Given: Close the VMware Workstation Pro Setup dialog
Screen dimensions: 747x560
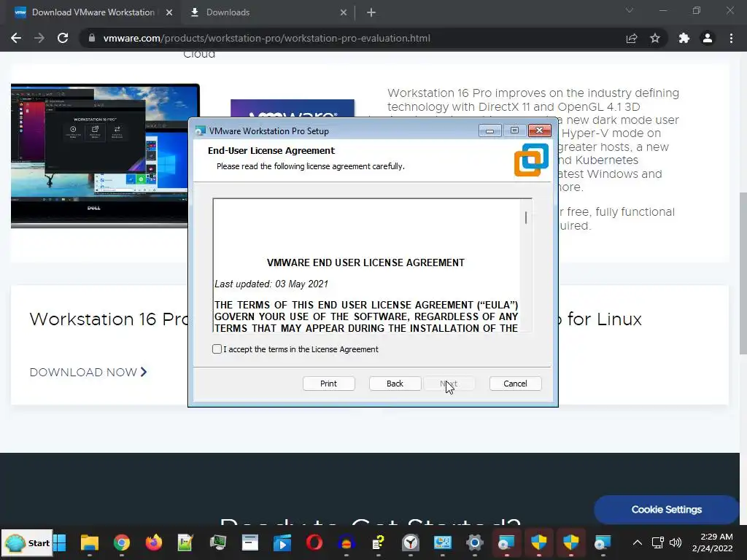Looking at the screenshot, I should click(x=539, y=131).
